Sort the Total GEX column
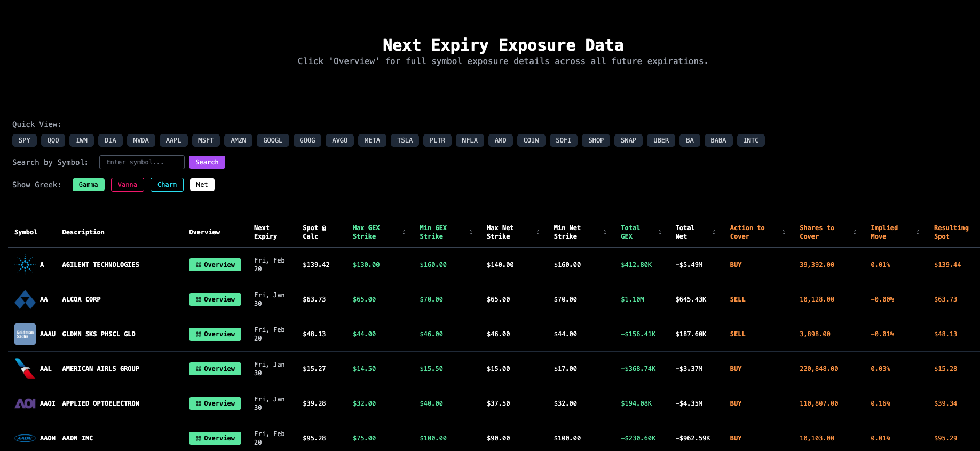 pos(660,232)
